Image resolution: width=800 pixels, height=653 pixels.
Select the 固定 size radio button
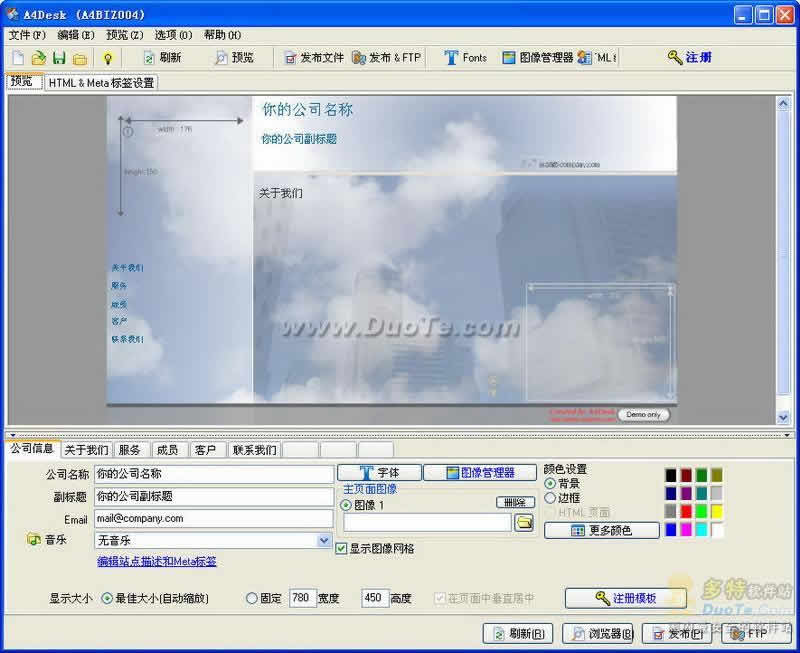click(252, 598)
